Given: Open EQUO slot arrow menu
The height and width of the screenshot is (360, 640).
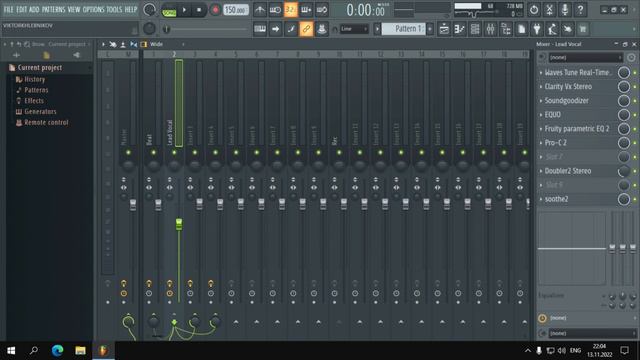Looking at the screenshot, I should coord(541,115).
